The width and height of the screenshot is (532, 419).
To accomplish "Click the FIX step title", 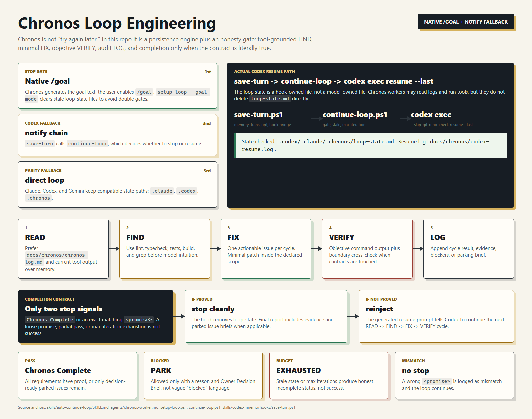I will 233,237.
